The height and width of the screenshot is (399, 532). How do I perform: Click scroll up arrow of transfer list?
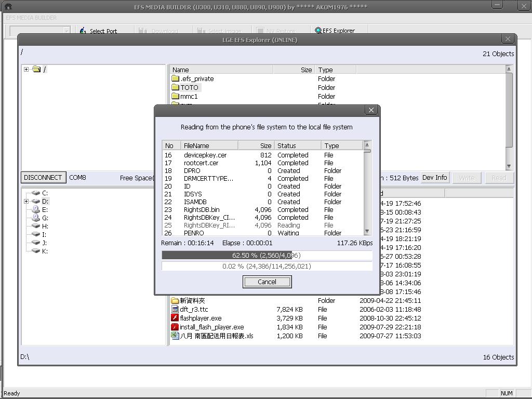tap(367, 145)
